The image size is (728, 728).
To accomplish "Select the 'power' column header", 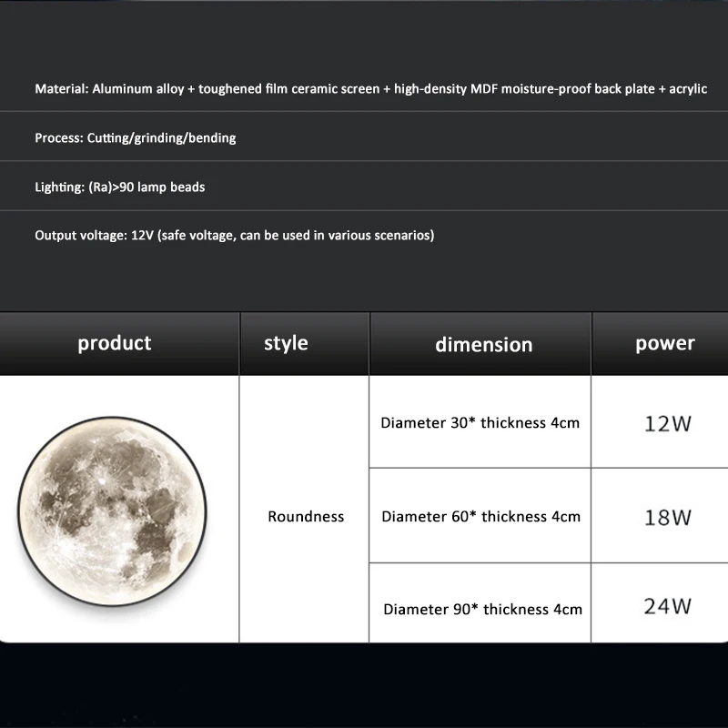I will click(x=665, y=344).
